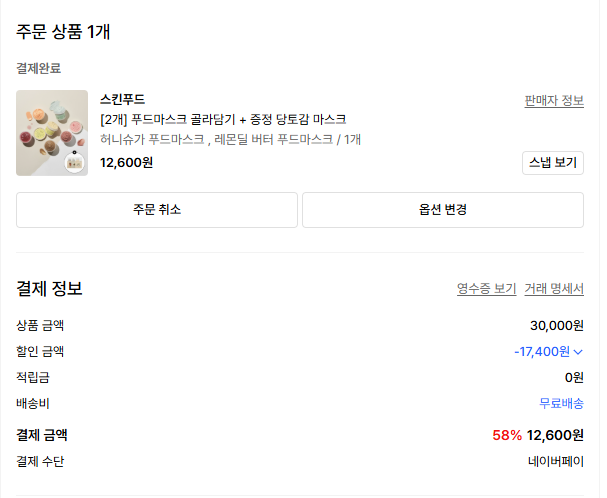Open 판매자 정보 seller info link

point(553,101)
